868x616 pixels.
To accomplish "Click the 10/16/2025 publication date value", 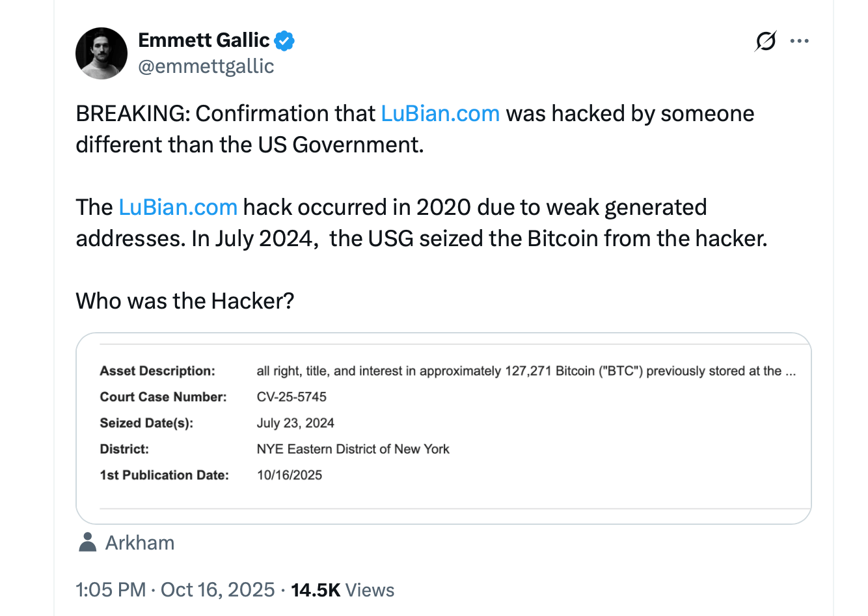I will tap(290, 475).
